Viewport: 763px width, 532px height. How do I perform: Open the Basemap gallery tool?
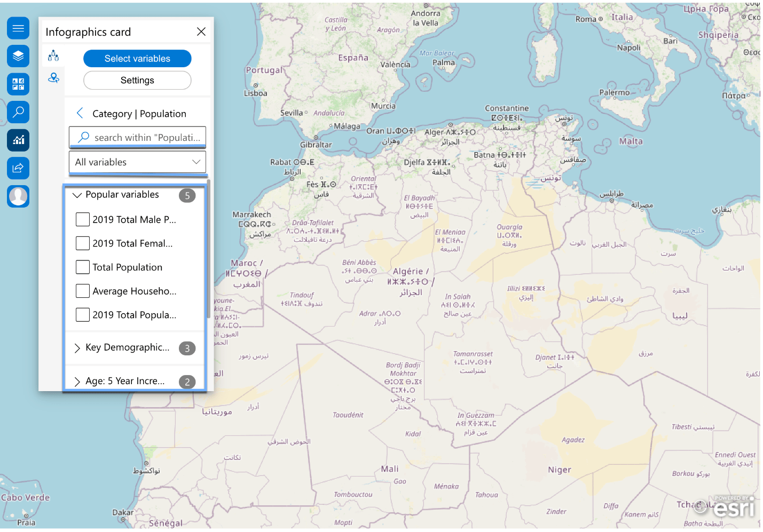coord(18,84)
